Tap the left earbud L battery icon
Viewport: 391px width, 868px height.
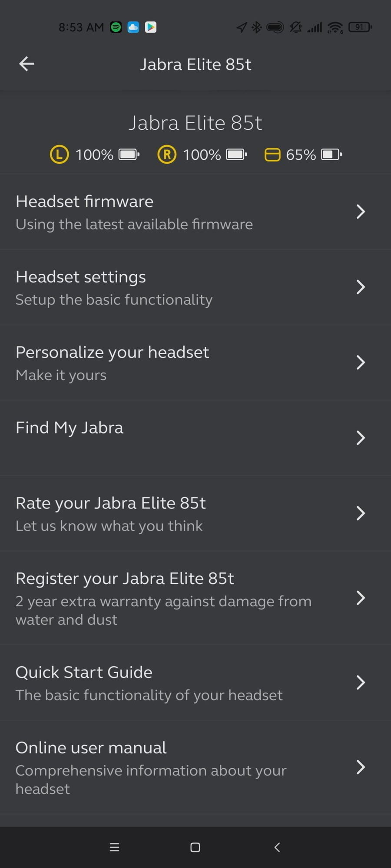point(59,155)
